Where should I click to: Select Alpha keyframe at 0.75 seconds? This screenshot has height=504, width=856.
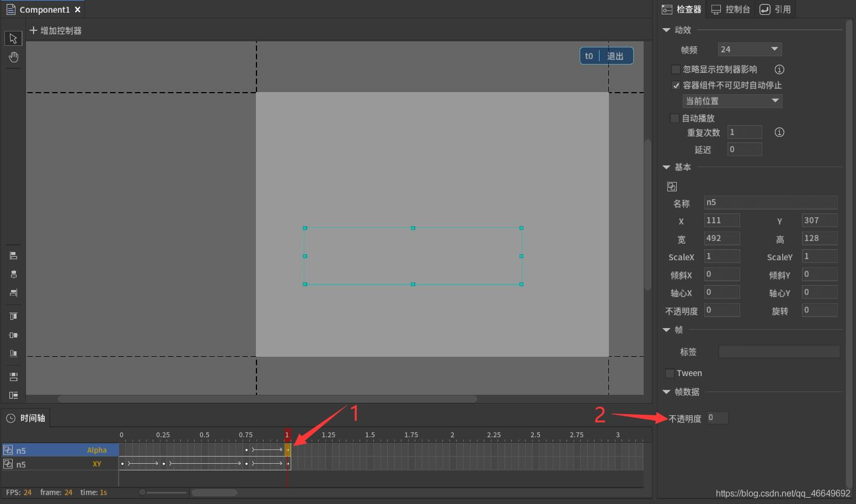point(246,450)
